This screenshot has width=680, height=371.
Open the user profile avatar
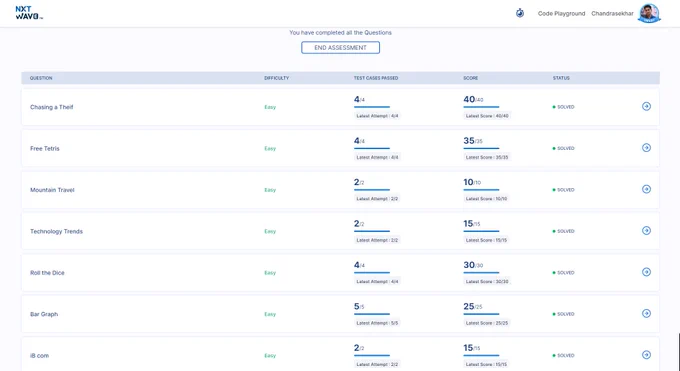pos(649,13)
